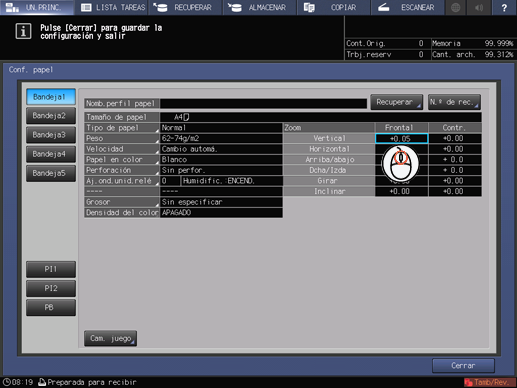Click the Cant. arch. 99.312% readout
Screen dimensions: 517x388
(x=473, y=54)
